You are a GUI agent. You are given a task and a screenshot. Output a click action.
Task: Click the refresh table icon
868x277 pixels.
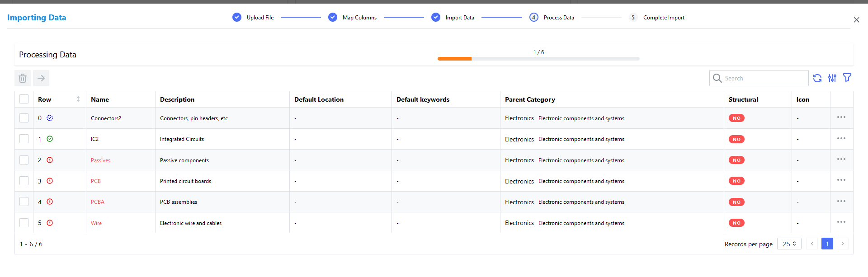[817, 78]
